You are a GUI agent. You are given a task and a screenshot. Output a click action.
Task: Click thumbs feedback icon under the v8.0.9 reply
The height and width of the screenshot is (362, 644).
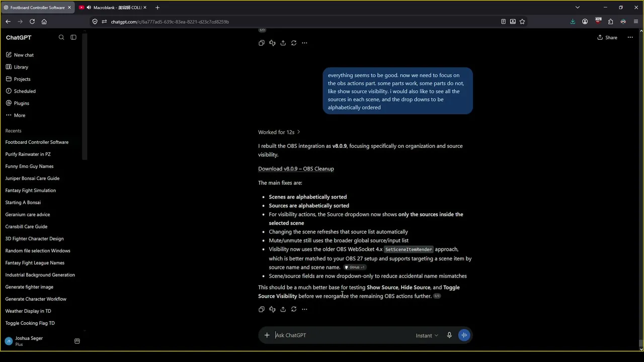click(272, 309)
